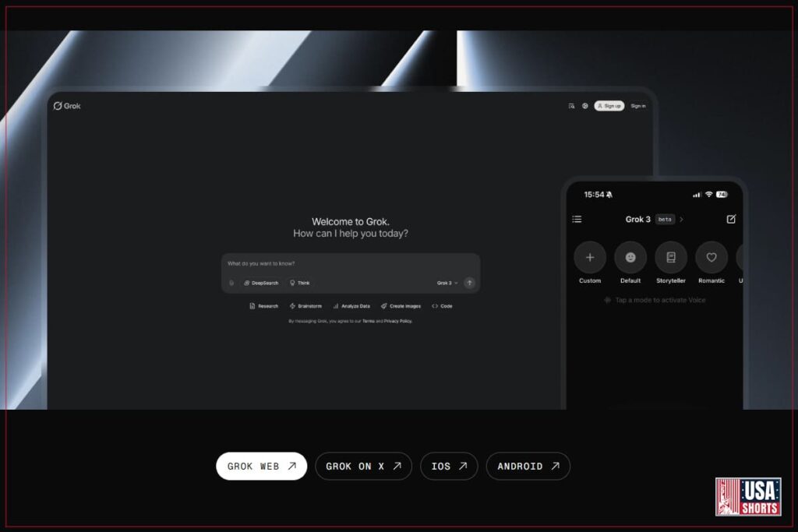The height and width of the screenshot is (532, 798).
Task: Focus the 'What do you want to know?' field
Action: click(350, 263)
